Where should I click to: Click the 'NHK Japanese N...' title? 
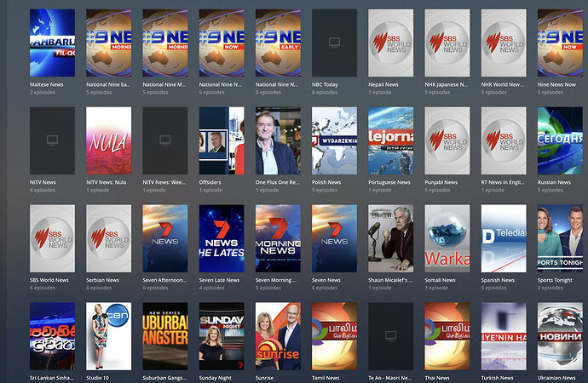click(447, 84)
